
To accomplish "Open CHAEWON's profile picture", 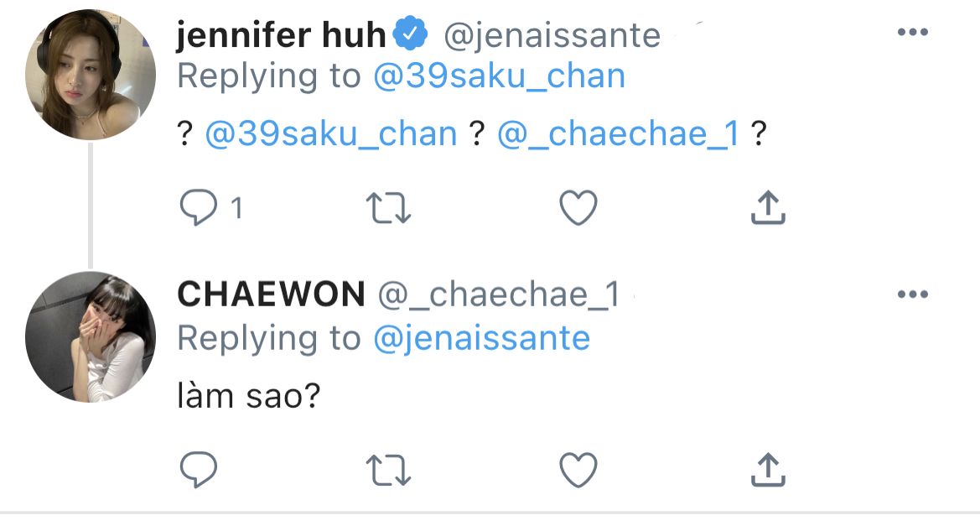I will (91, 336).
